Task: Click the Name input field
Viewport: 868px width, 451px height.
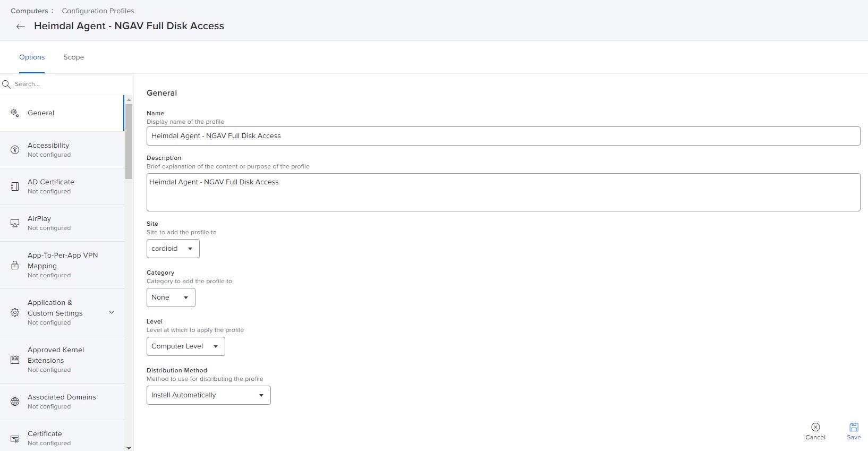Action: (504, 136)
